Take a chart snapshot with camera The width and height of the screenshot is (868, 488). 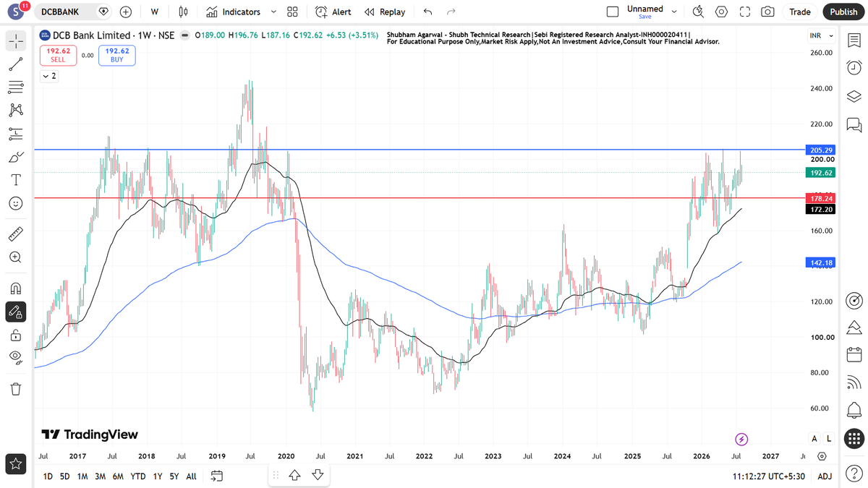[x=767, y=12]
